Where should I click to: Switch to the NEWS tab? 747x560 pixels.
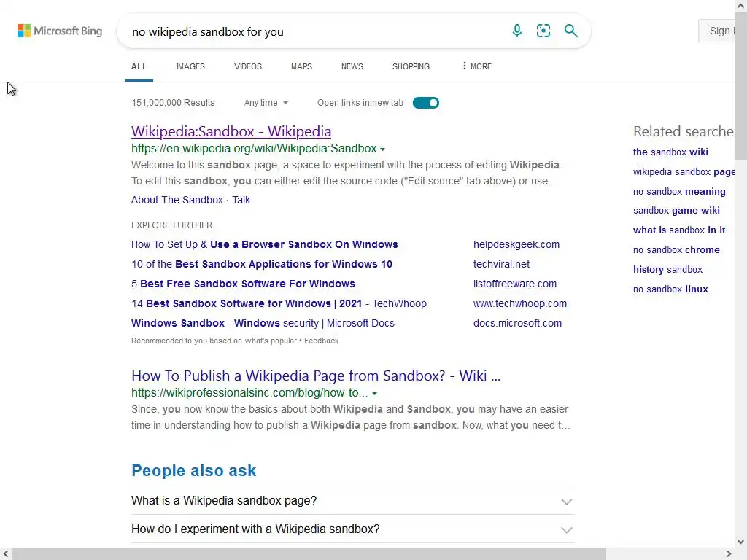(x=352, y=66)
